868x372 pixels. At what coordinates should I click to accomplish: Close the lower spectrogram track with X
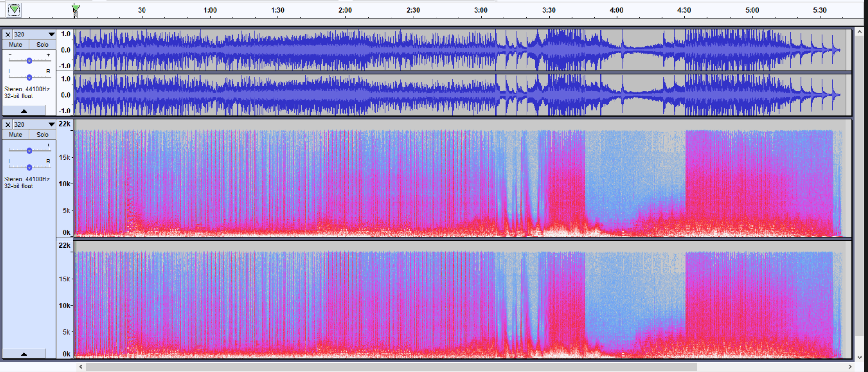(8, 125)
